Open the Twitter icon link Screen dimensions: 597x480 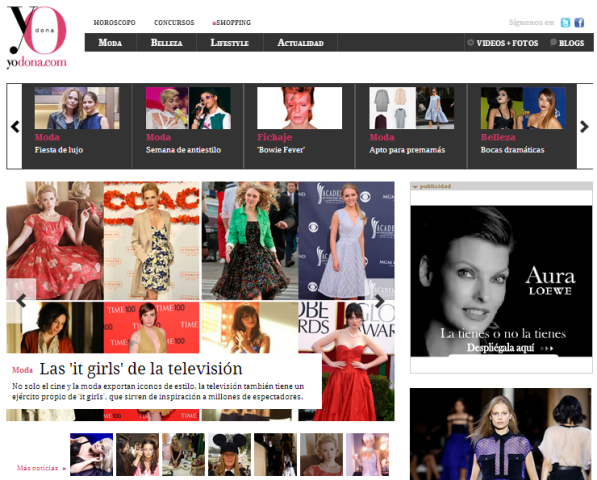[565, 22]
